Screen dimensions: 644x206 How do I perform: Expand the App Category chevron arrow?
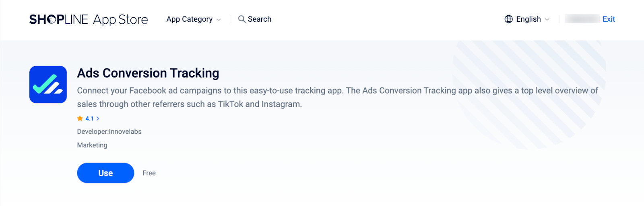[x=219, y=20]
